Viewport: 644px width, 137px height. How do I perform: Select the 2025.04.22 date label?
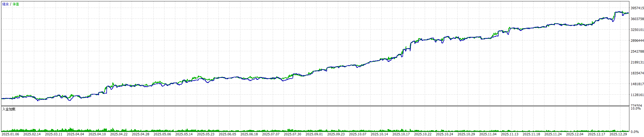[x=119, y=134]
